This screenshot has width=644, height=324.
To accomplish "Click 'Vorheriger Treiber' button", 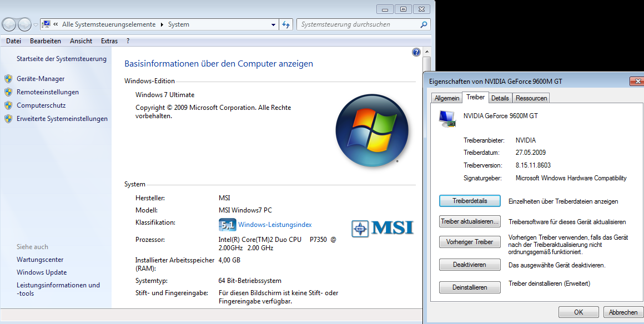I will coord(470,242).
